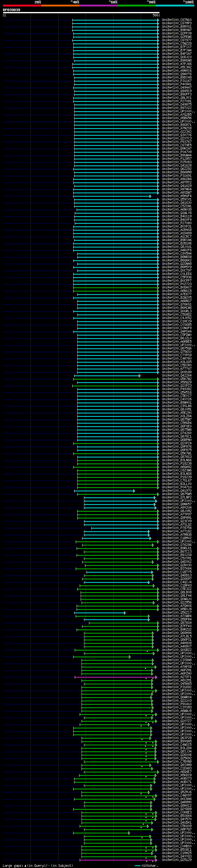Click the UniRef100_Q5ZMJ6 entry
Screen dimensions: 197x868
(176, 792)
